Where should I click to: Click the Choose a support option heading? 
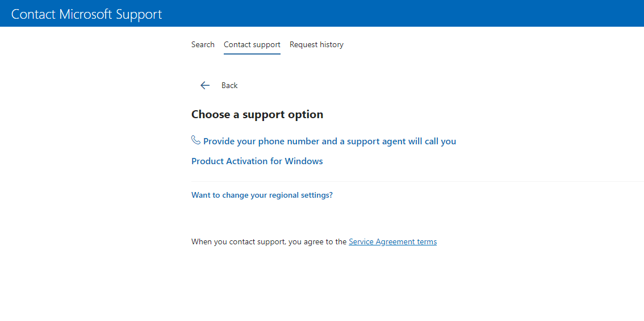pyautogui.click(x=257, y=114)
